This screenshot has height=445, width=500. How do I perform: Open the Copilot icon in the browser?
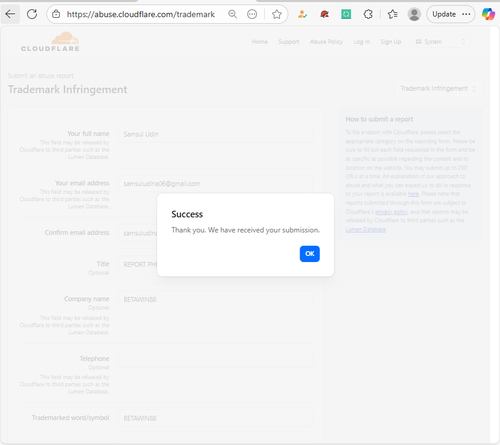click(x=488, y=14)
